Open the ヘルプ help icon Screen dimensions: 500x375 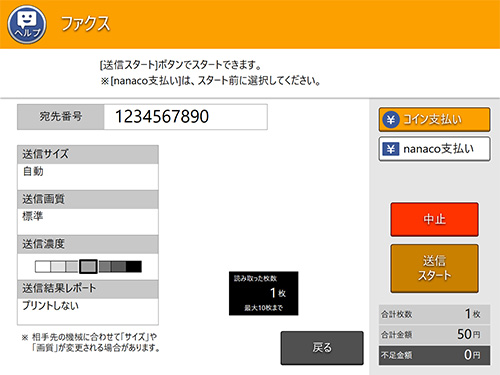(x=27, y=24)
